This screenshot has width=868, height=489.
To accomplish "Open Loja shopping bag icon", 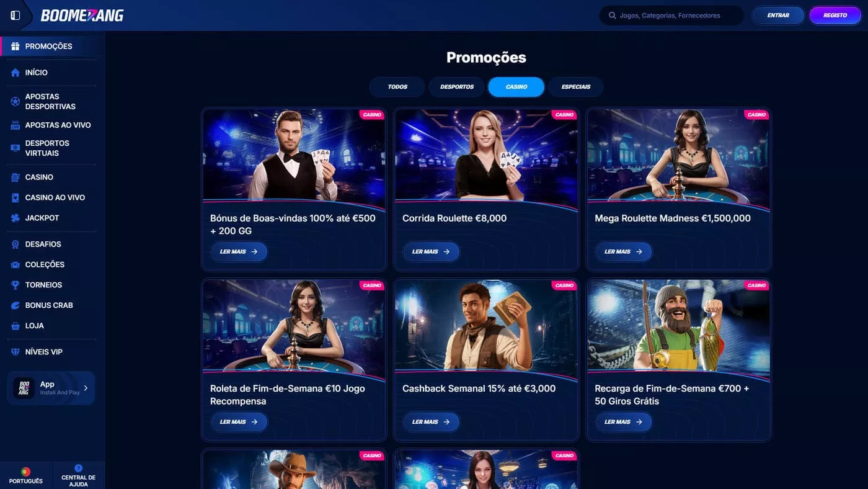I will (15, 326).
